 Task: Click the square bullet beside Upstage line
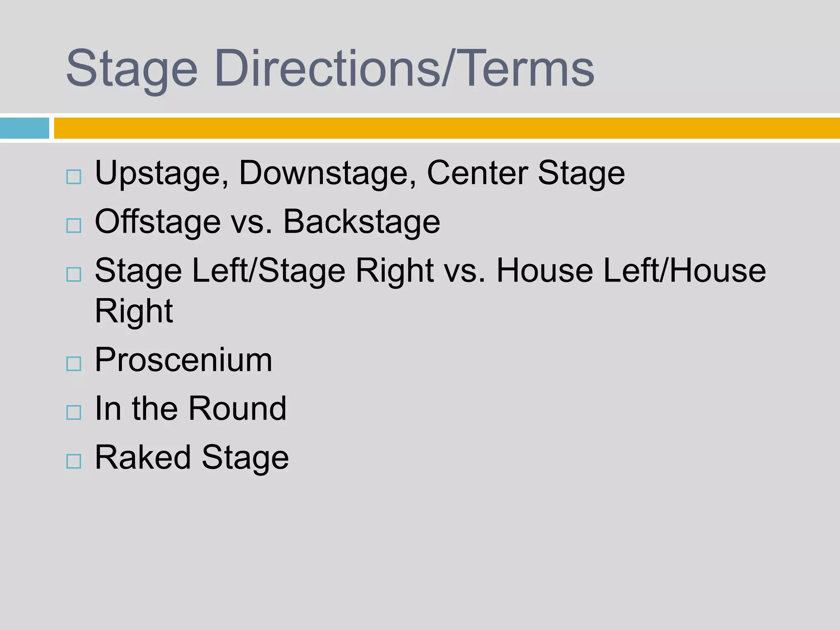[74, 177]
